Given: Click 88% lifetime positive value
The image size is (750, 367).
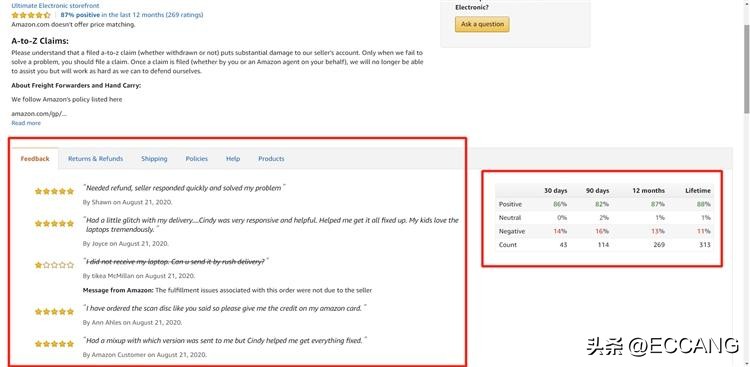Looking at the screenshot, I should tap(704, 204).
